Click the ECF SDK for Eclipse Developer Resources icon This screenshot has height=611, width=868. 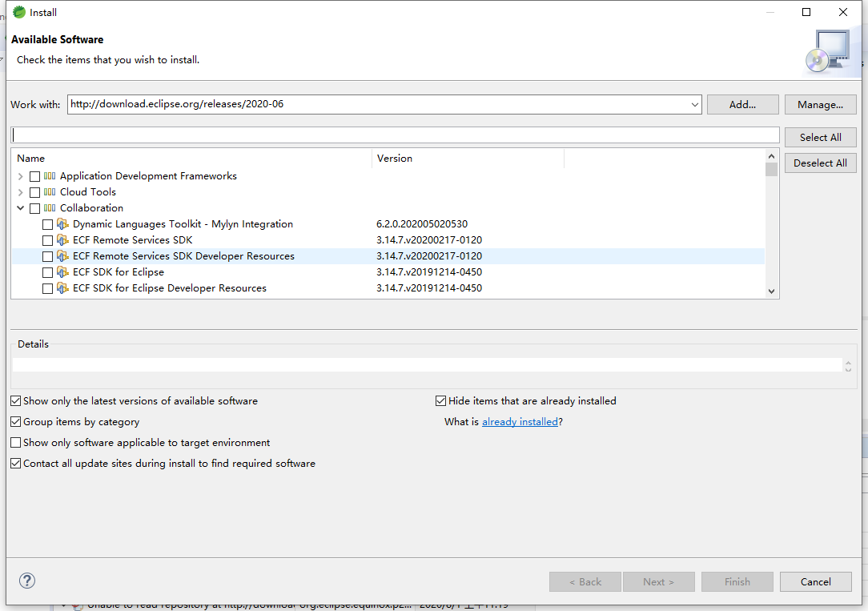(x=63, y=288)
